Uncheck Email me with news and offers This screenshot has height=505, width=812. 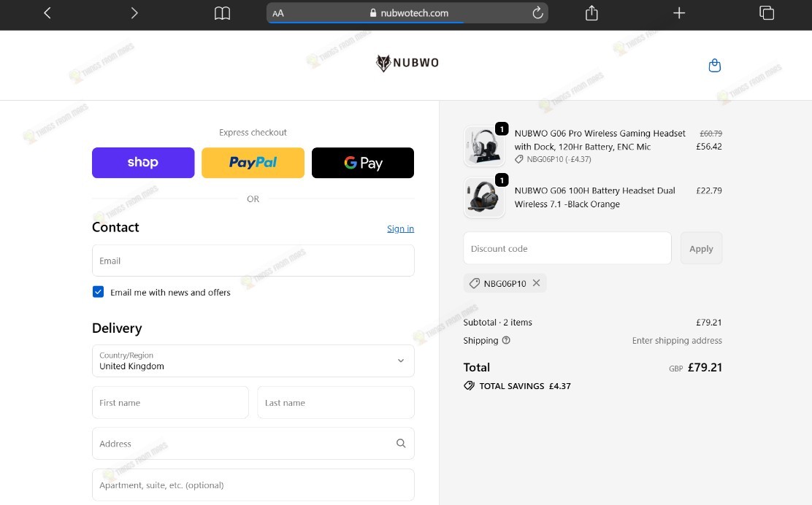click(98, 292)
